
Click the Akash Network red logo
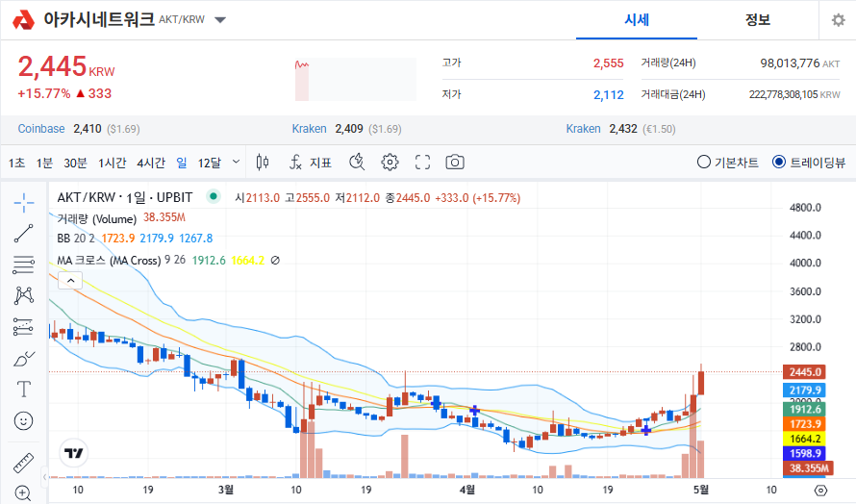coord(23,20)
